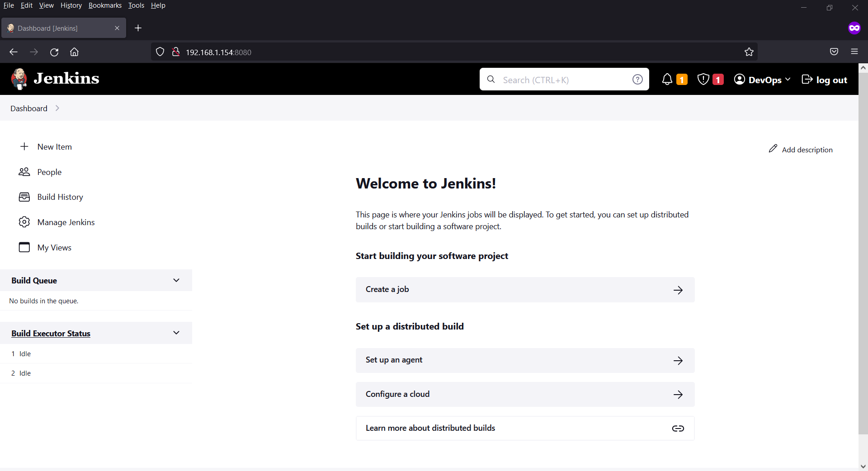Click the New Item link

(55, 147)
